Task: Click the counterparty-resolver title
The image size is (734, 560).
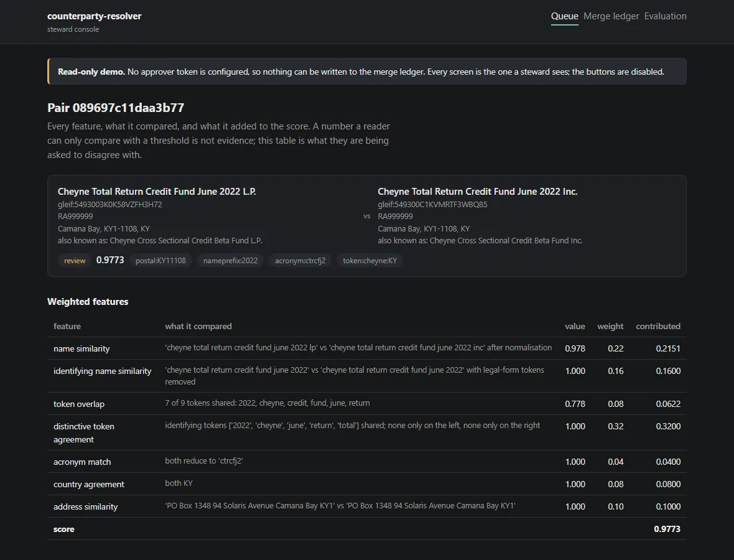Action: (x=94, y=16)
